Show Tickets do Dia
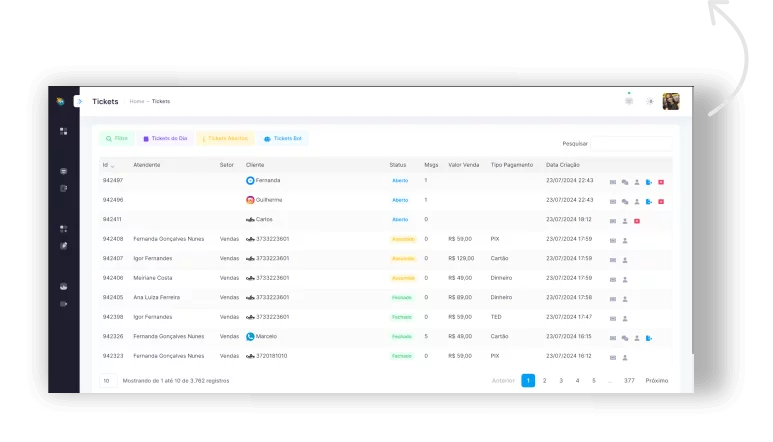773x442 pixels. pos(165,138)
